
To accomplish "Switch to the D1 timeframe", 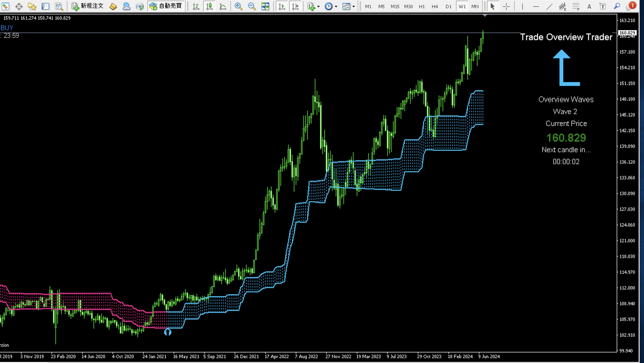I will (448, 6).
